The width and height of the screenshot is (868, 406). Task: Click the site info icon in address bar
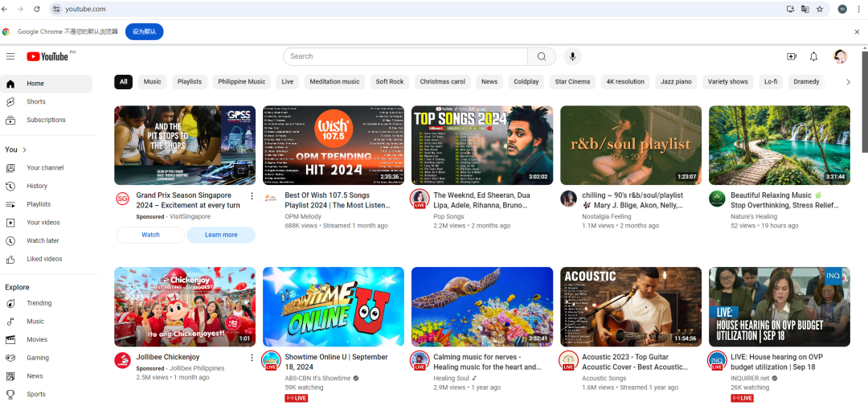click(56, 9)
